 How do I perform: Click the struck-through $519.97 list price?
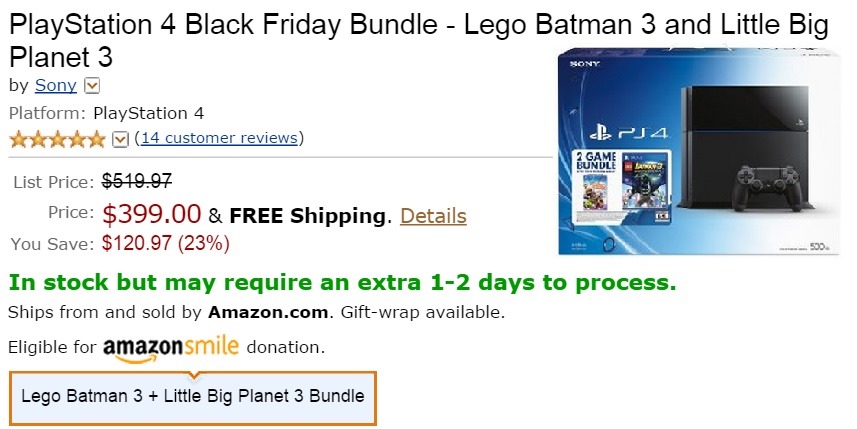137,181
